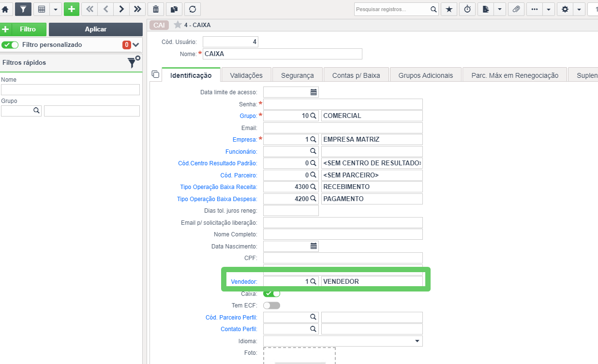Open the three-dots more options button
This screenshot has height=364, width=598.
click(535, 9)
